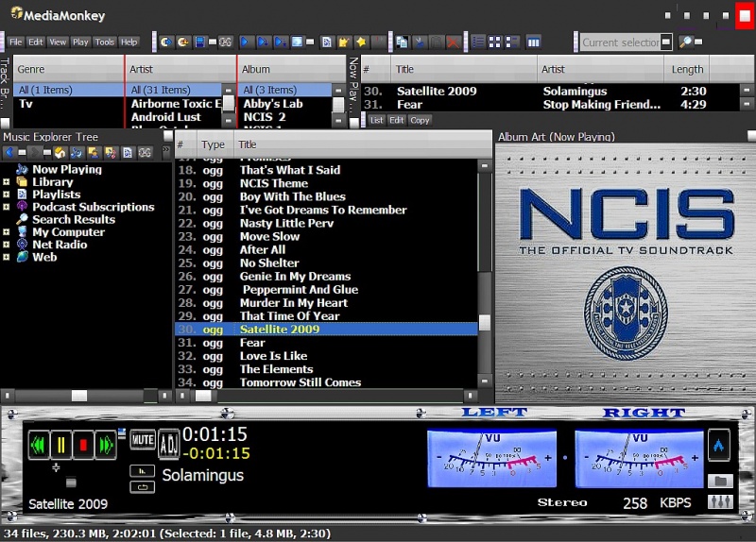Toggle the ADJ button in player

168,442
